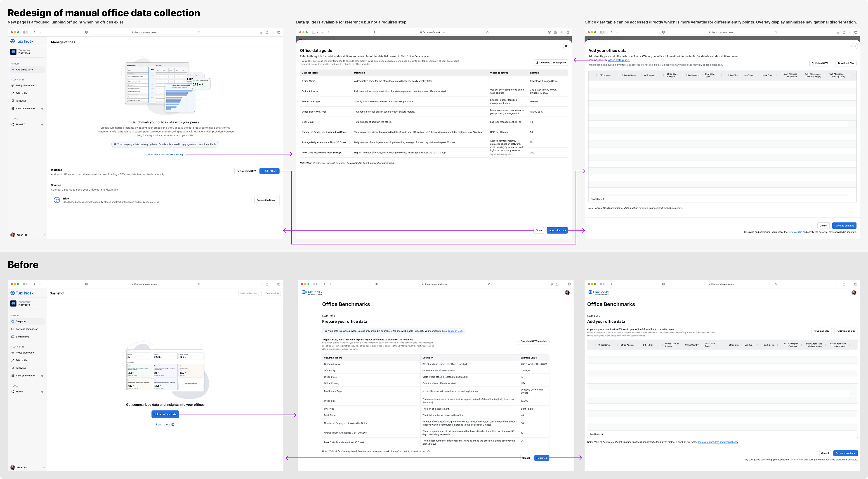This screenshot has width=868, height=479.
Task: Click the greyed Export as CSV button
Action: pyautogui.click(x=271, y=293)
